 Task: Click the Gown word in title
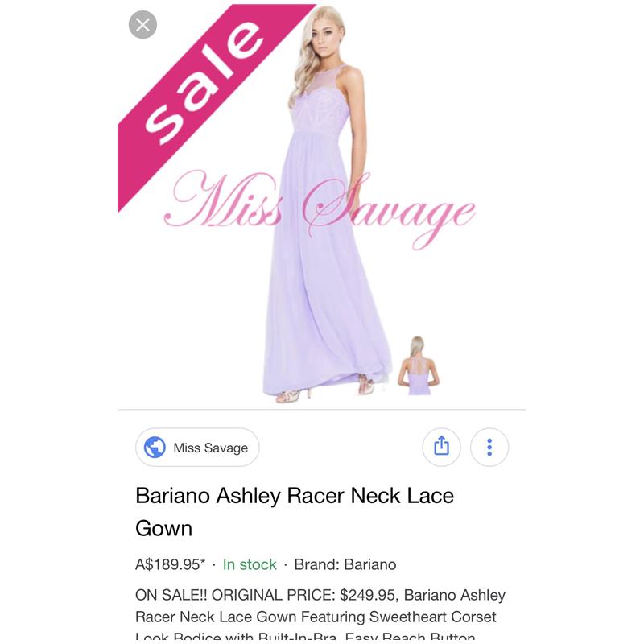pyautogui.click(x=164, y=529)
